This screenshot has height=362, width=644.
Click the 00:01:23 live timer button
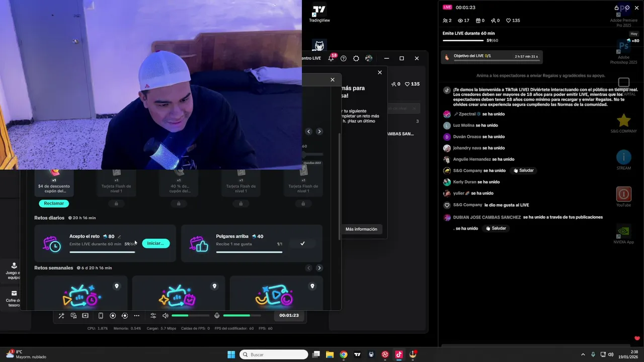click(x=289, y=316)
